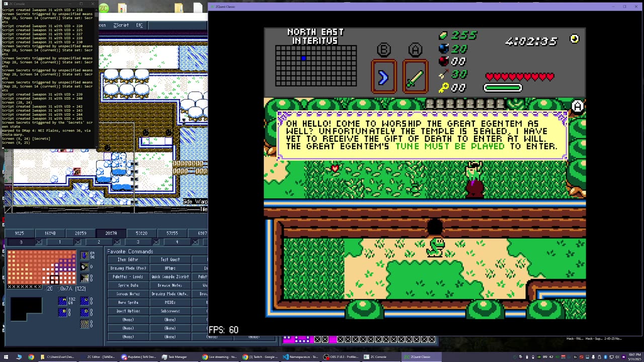Click the ZC Console scrollbar
644x362 pixels.
tap(96, 78)
